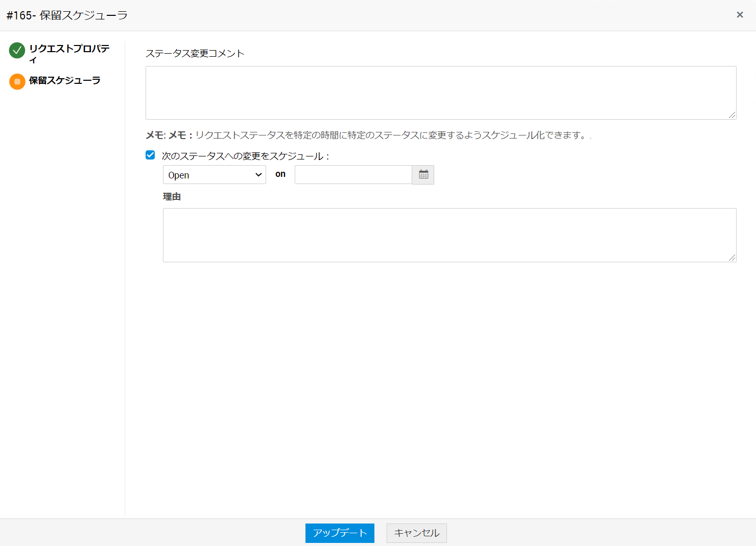Grab the ステータス変更コメント textarea resize handle
The image size is (756, 546).
click(732, 115)
